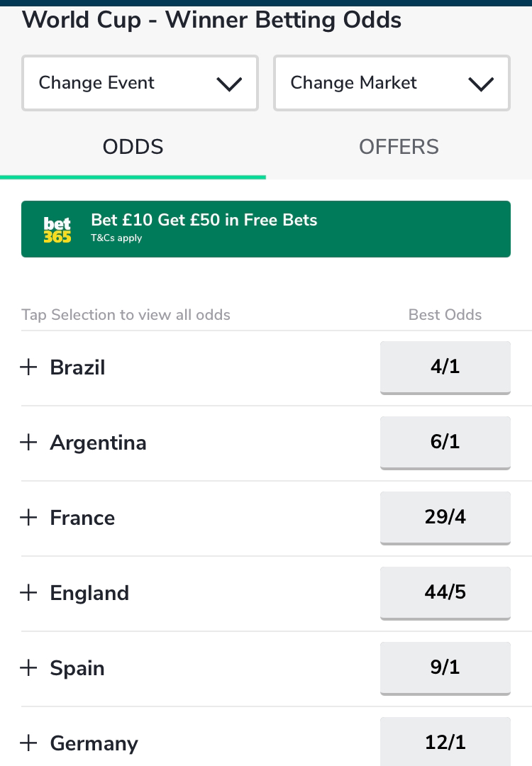Image resolution: width=532 pixels, height=766 pixels.
Task: Click the Change Event chevron arrow
Action: (229, 84)
